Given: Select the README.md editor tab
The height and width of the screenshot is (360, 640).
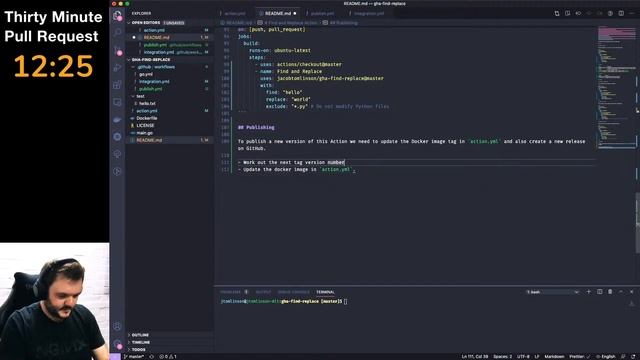Looking at the screenshot, I should (278, 13).
